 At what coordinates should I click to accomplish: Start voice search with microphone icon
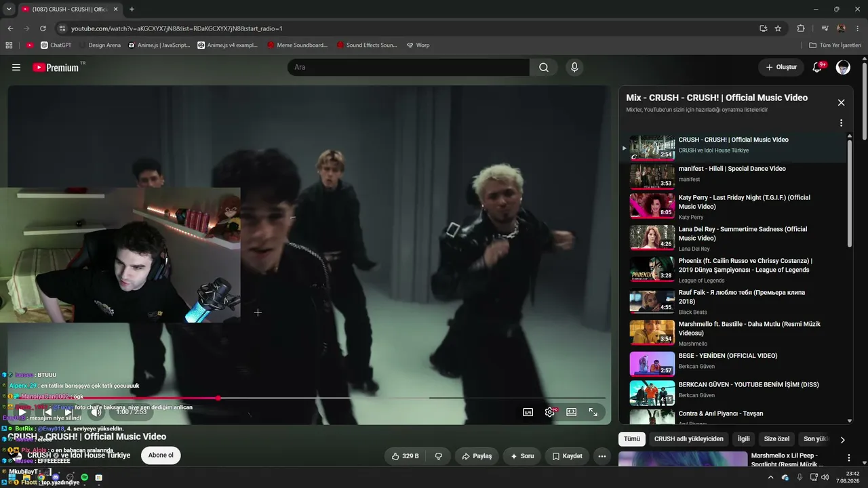[574, 67]
